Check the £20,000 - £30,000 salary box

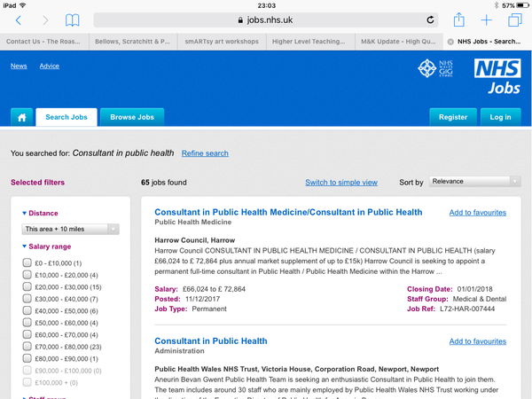coord(27,286)
